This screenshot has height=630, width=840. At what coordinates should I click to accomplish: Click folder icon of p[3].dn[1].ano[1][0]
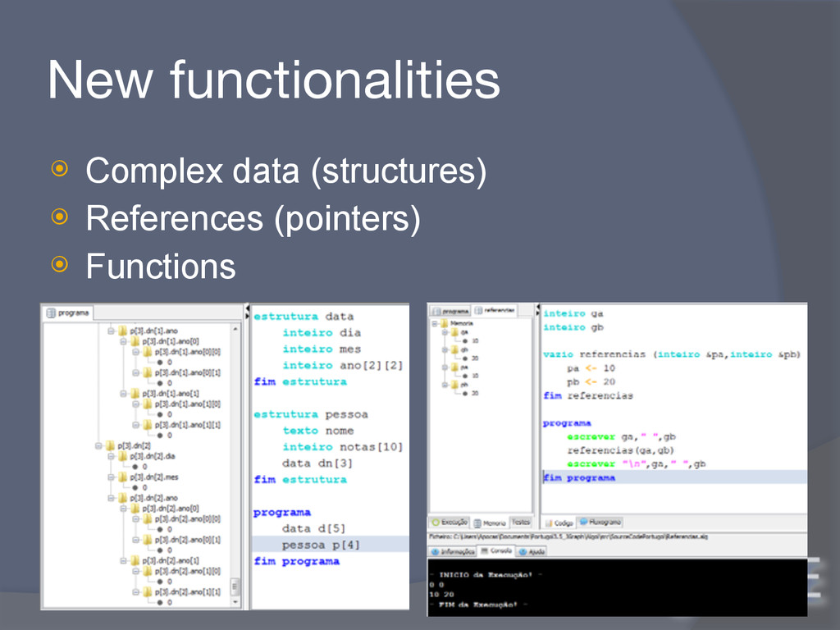click(x=148, y=404)
